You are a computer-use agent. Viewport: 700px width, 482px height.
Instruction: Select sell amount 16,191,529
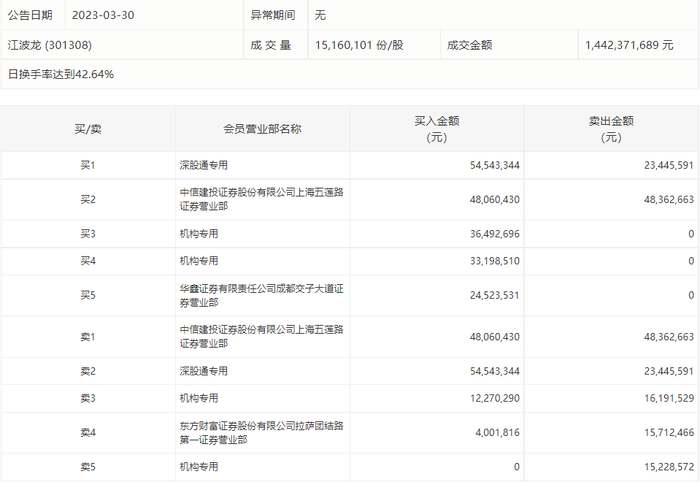pyautogui.click(x=669, y=398)
